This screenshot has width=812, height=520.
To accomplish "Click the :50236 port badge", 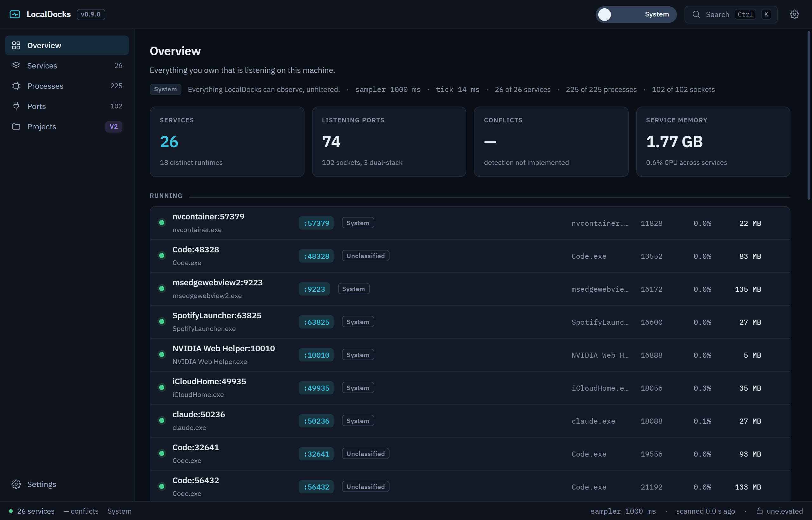I will [x=316, y=421].
